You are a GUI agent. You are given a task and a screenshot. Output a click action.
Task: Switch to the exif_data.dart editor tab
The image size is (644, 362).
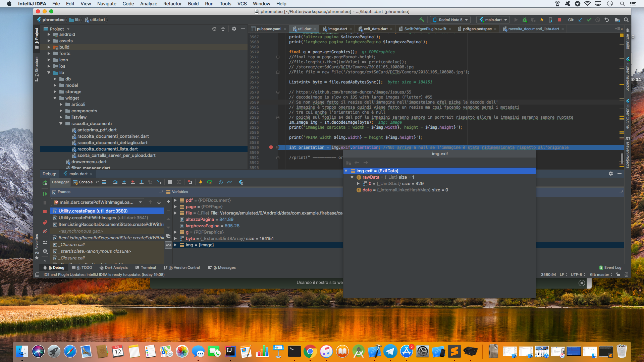click(x=375, y=29)
